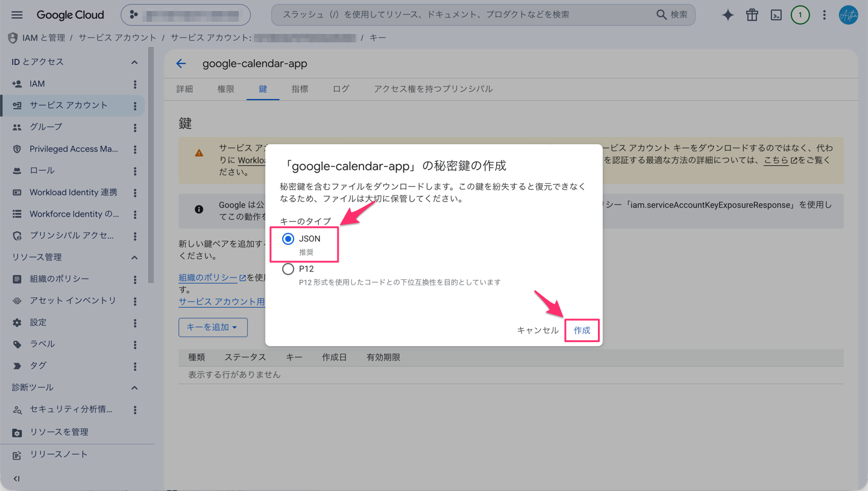Click the sidebar vertical scrollbar
Screen dimensions: 868x491
click(151, 166)
